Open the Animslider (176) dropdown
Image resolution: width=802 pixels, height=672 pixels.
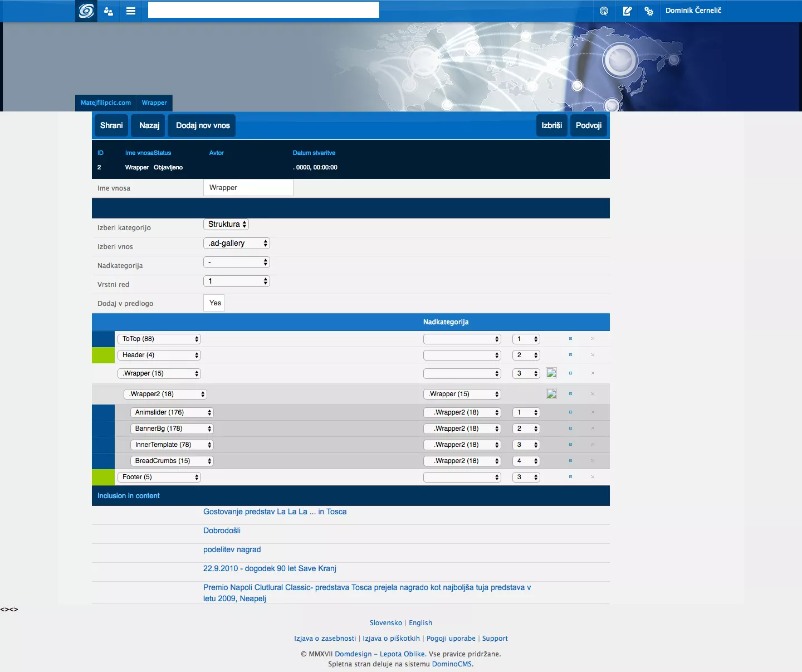click(x=172, y=412)
